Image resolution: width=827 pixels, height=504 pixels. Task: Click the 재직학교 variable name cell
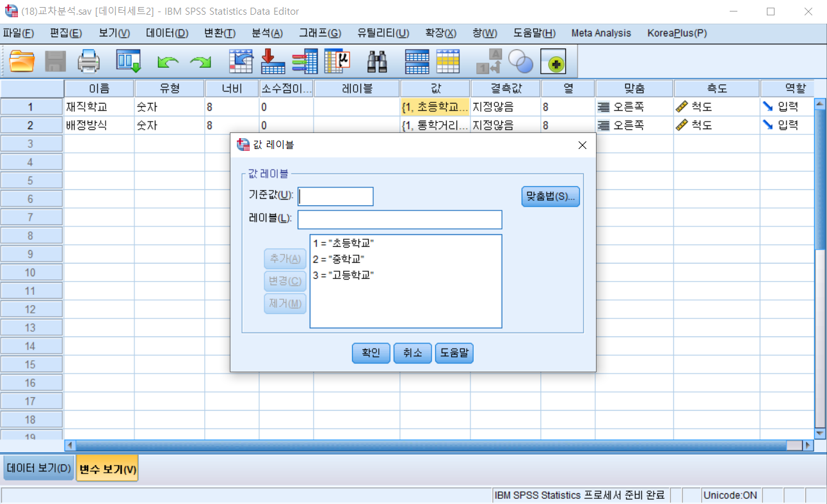tap(99, 107)
